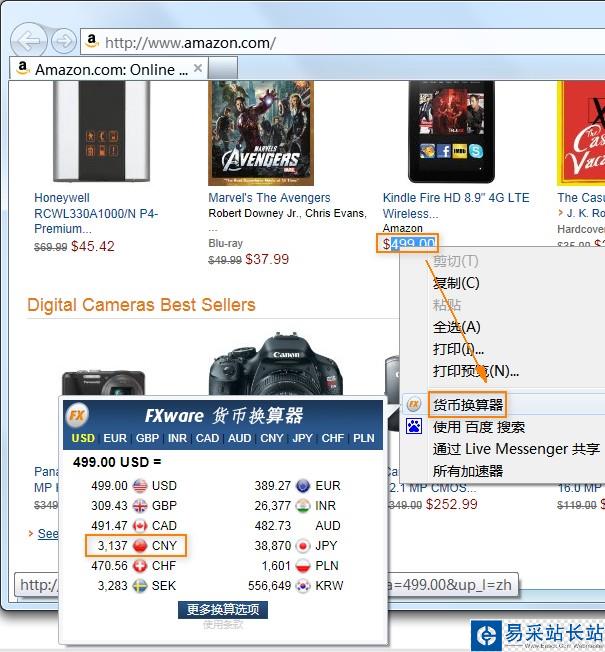Click the Baidu paw icon in menu
This screenshot has width=605, height=652.
(x=414, y=426)
